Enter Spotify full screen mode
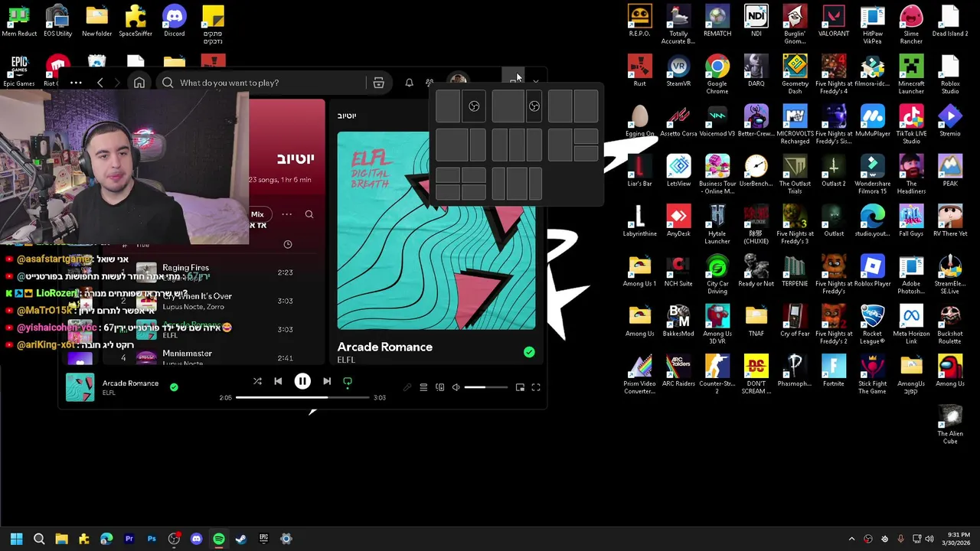This screenshot has width=980, height=551. pyautogui.click(x=536, y=387)
